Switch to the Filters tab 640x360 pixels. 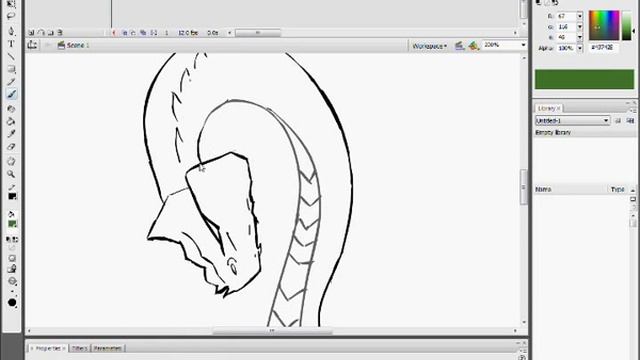pyautogui.click(x=79, y=348)
